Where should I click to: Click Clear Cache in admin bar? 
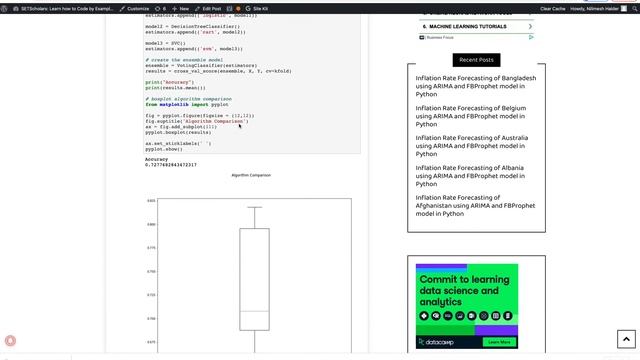(553, 9)
